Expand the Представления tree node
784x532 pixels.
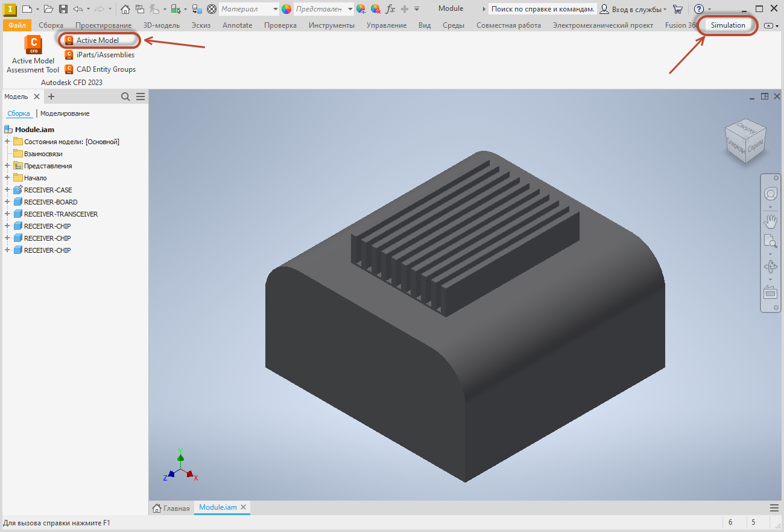tap(7, 166)
